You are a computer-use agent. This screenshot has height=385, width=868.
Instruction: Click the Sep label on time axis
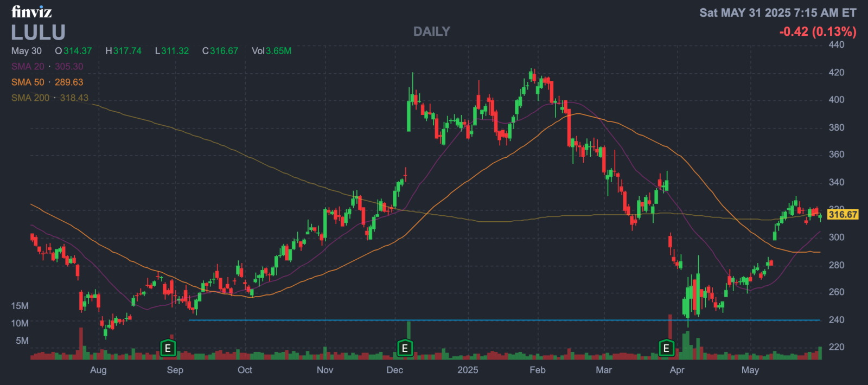pos(175,370)
